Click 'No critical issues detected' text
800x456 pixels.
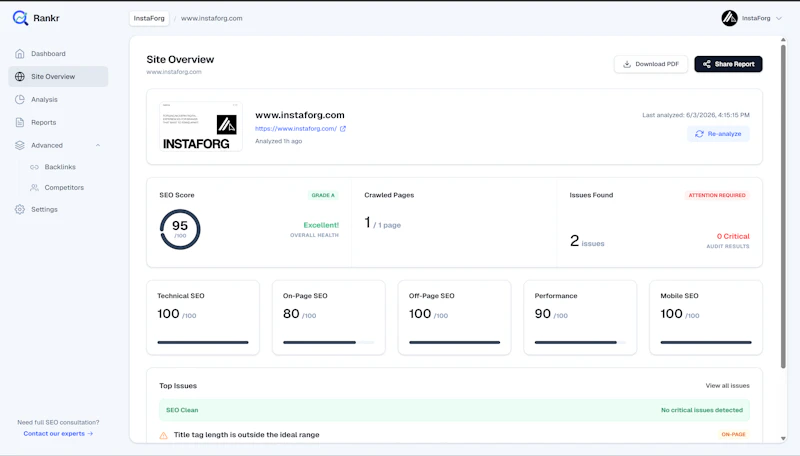click(x=702, y=410)
